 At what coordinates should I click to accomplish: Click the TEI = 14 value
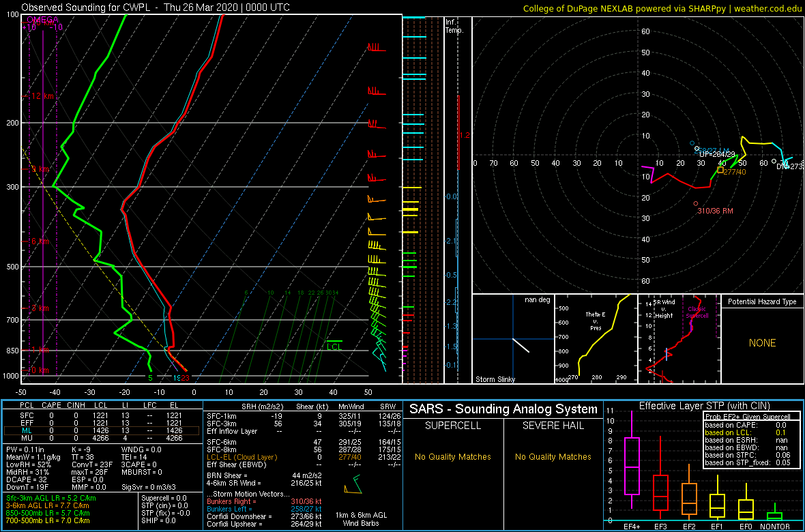[x=135, y=456]
